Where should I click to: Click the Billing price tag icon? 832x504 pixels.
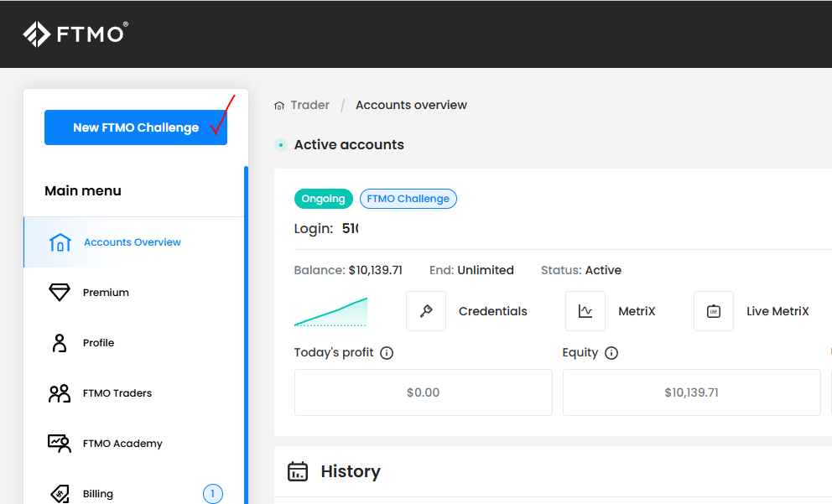pos(60,494)
